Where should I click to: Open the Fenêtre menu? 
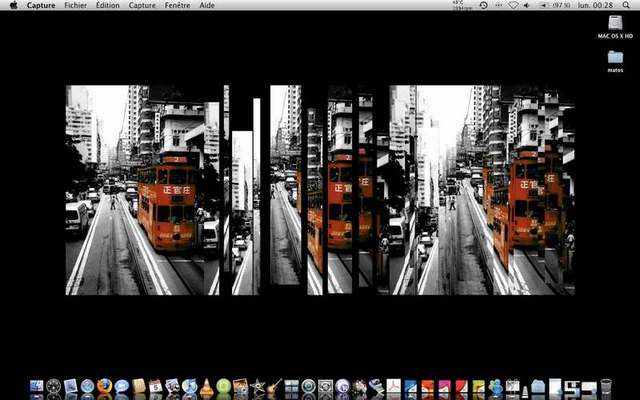(178, 5)
